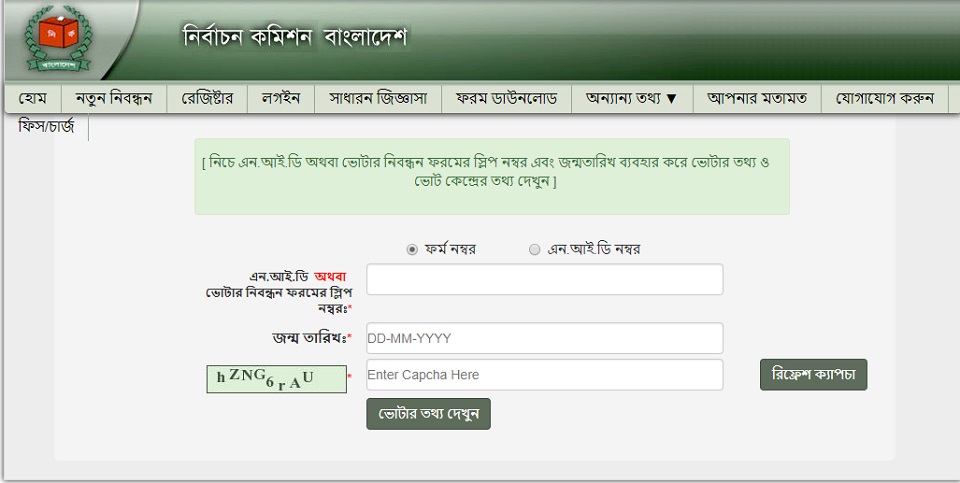Click the নির্বাচন কমিশন বাংলাদেশ header title
The width and height of the screenshot is (960, 483).
295,39
